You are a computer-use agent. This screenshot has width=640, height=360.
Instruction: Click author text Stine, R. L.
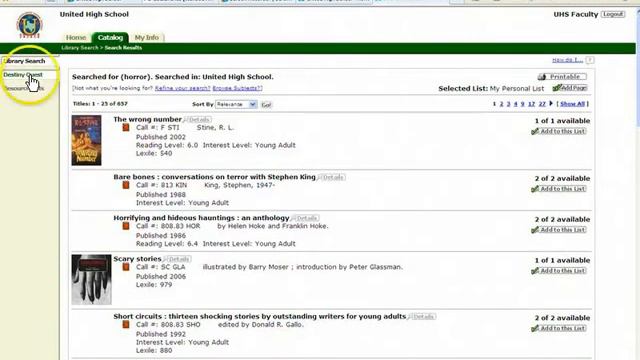215,128
